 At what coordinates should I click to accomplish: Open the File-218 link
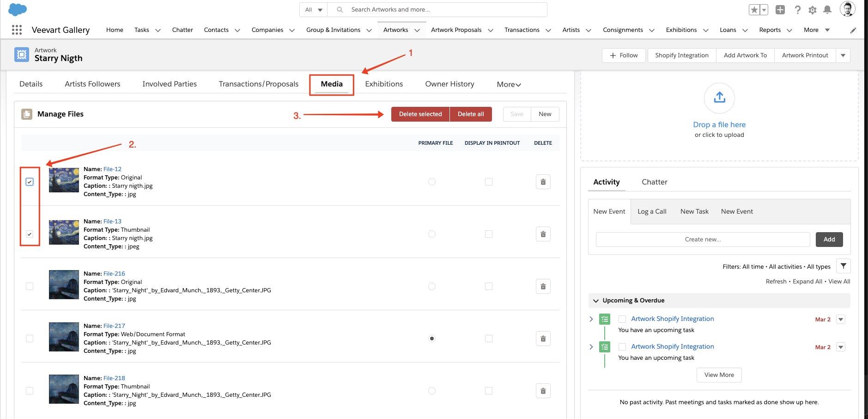[x=114, y=378]
